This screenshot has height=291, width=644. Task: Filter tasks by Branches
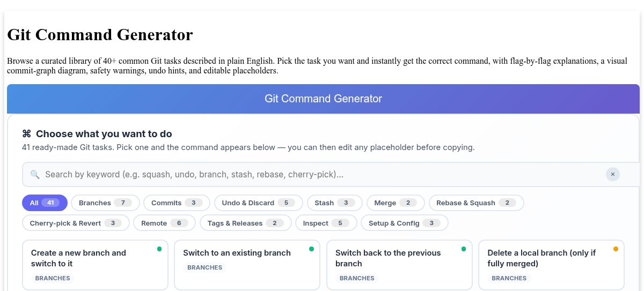click(x=105, y=203)
